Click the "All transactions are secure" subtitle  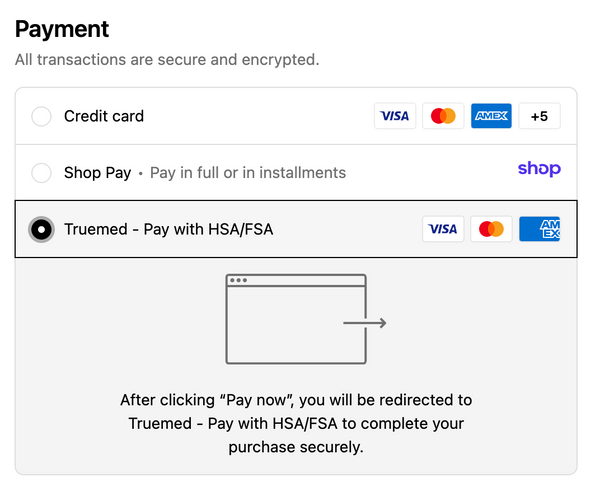click(167, 60)
